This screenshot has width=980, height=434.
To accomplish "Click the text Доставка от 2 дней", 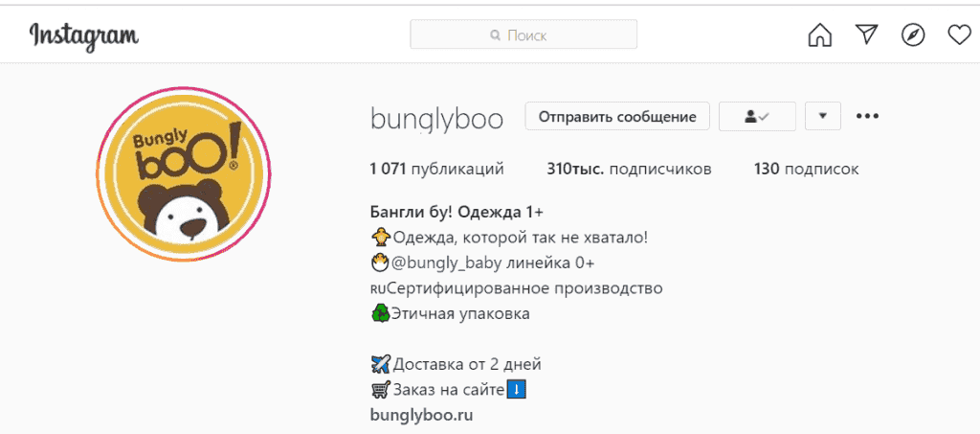I will pos(466,364).
